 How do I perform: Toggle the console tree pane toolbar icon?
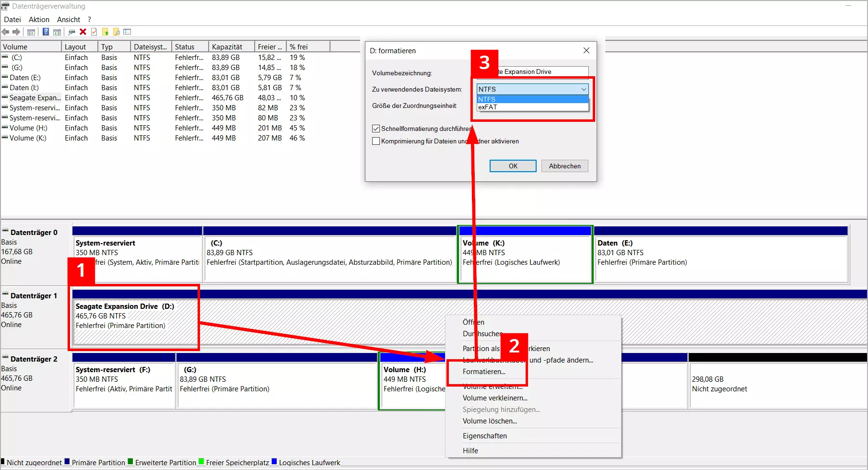coord(31,32)
